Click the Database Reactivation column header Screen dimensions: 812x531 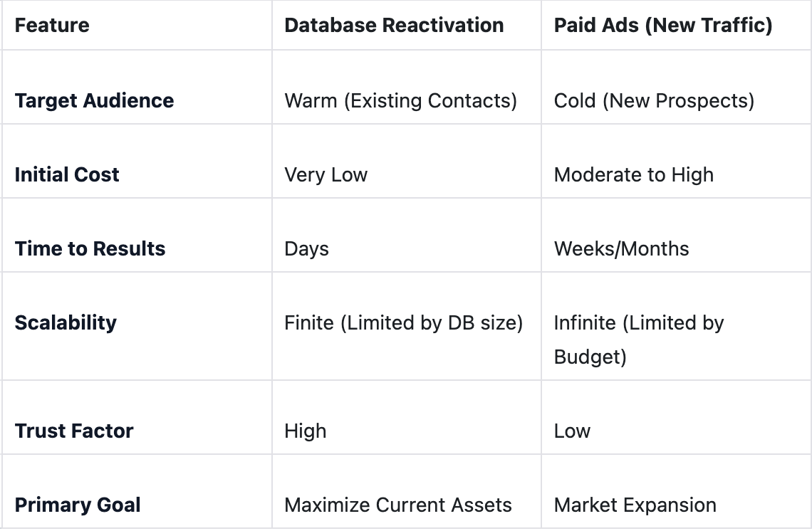[x=394, y=26]
